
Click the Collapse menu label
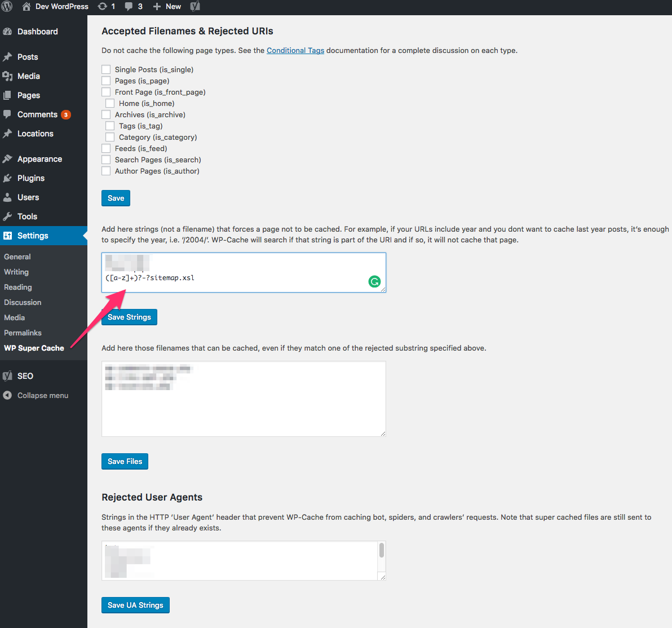tap(43, 395)
